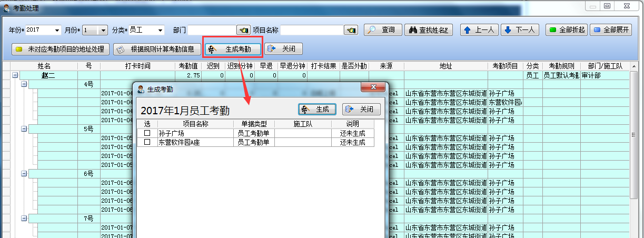This screenshot has width=644, height=238.
Task: Collapse the 赵二 tree node
Action: 15,76
